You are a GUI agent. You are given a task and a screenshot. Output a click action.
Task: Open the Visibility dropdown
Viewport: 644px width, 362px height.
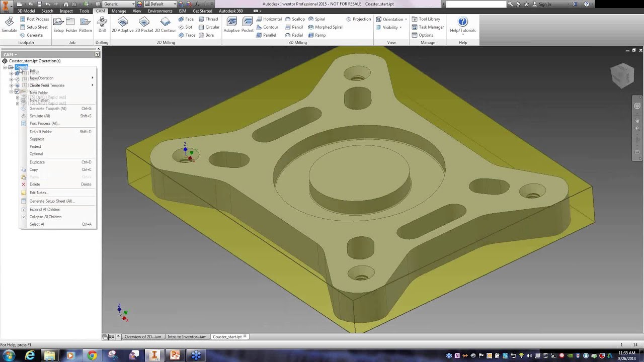point(389,27)
